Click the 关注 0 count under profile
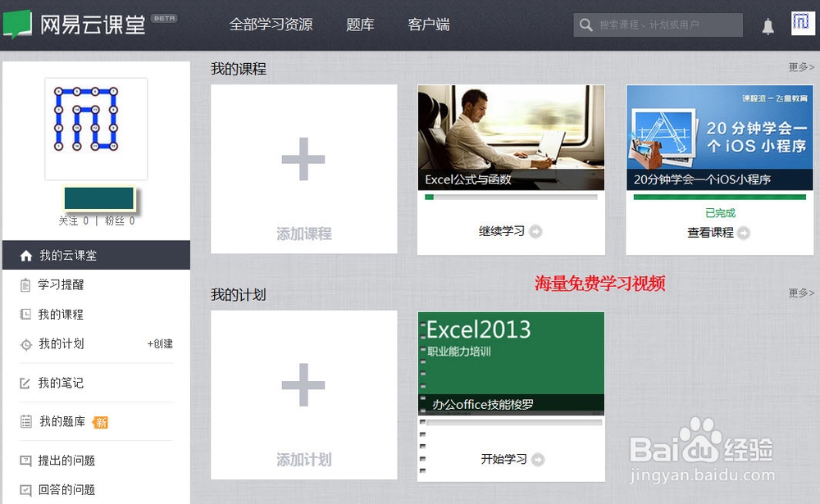Image resolution: width=820 pixels, height=504 pixels. click(74, 221)
